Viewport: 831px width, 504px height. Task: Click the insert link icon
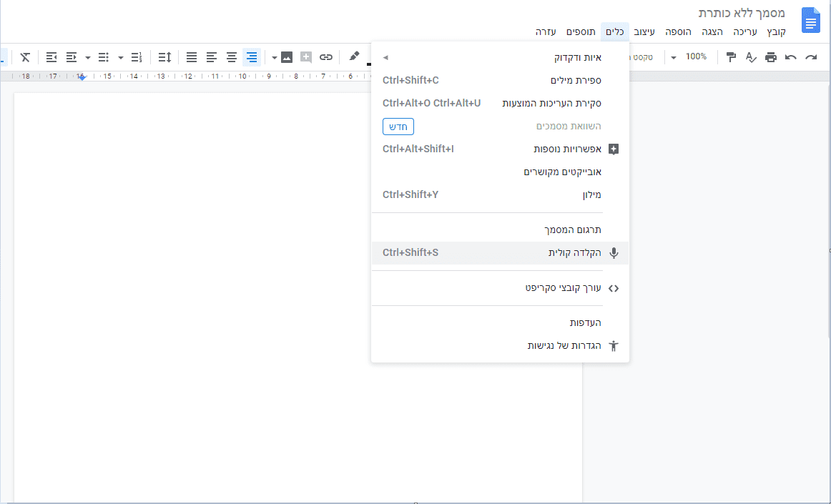pyautogui.click(x=326, y=57)
